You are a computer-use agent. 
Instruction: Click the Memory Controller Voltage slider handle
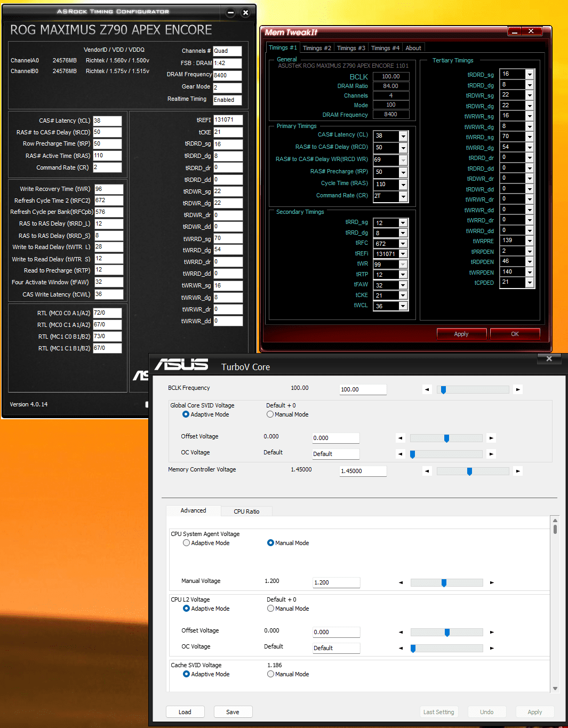tap(469, 471)
